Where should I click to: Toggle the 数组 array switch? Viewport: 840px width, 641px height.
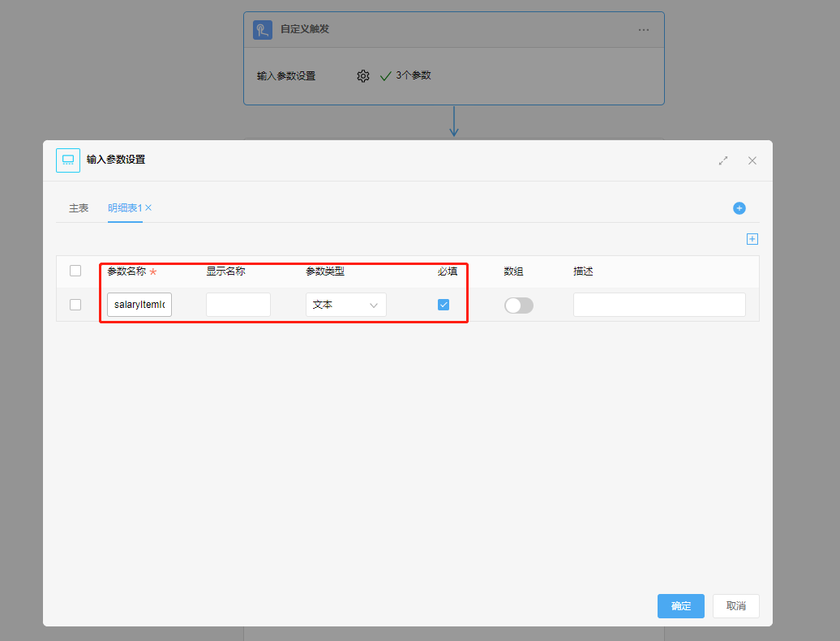(x=519, y=306)
